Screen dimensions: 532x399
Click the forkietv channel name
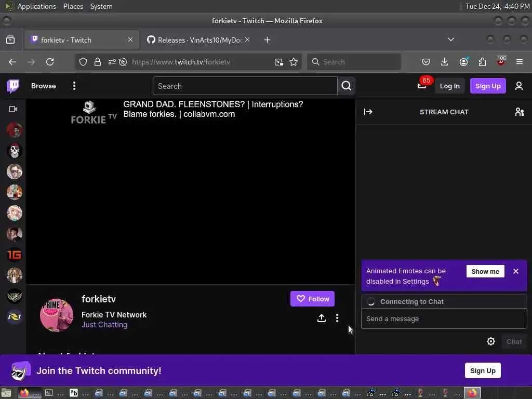[99, 299]
